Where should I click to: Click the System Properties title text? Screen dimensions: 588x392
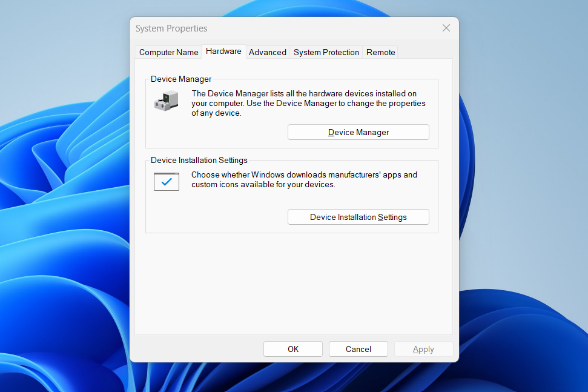pos(171,28)
